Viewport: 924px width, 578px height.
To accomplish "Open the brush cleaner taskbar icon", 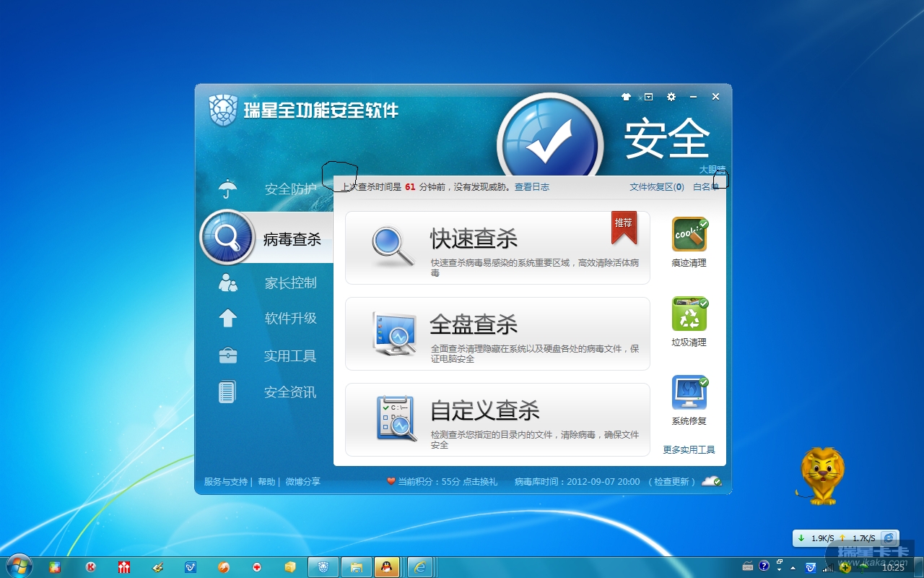I will (158, 567).
